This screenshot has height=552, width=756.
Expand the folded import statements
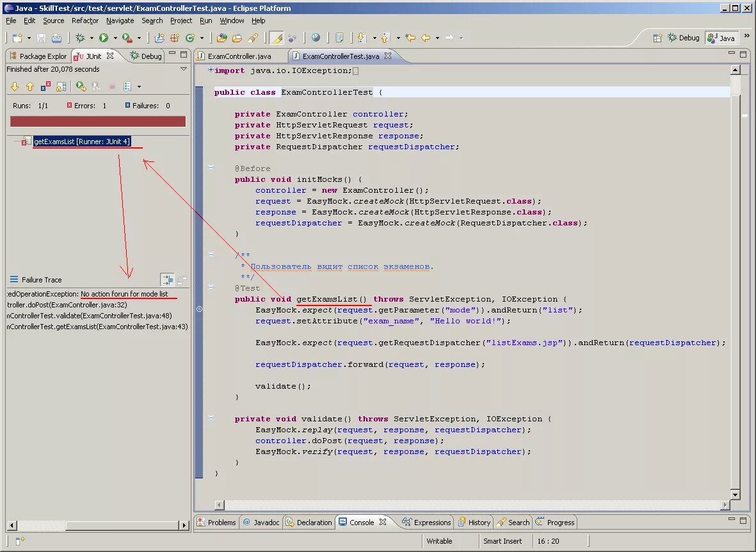[x=211, y=70]
